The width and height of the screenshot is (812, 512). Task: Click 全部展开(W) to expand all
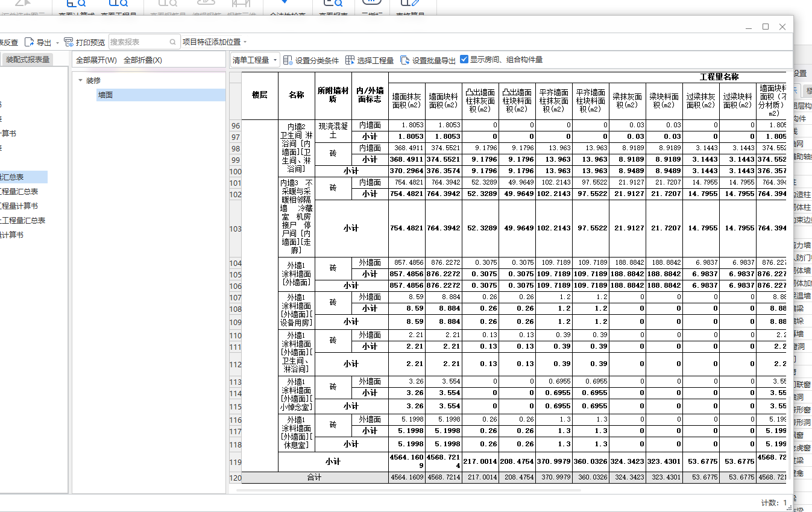(96, 60)
